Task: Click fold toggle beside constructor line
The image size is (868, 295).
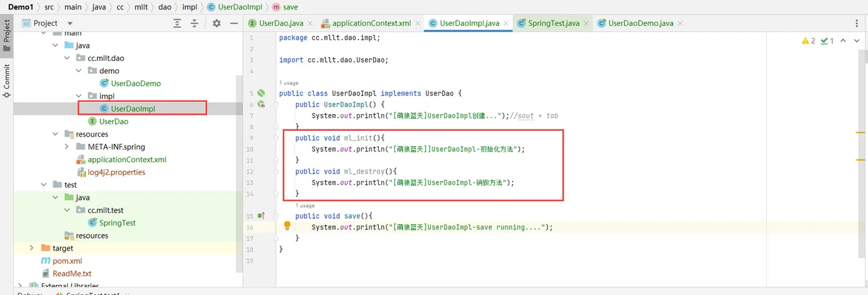Action: pos(277,105)
